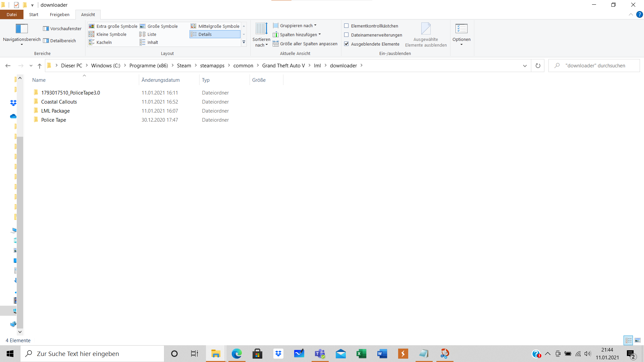Switch to large thumbnails view icon
Viewport: 644px width, 362px height.
click(x=638, y=340)
